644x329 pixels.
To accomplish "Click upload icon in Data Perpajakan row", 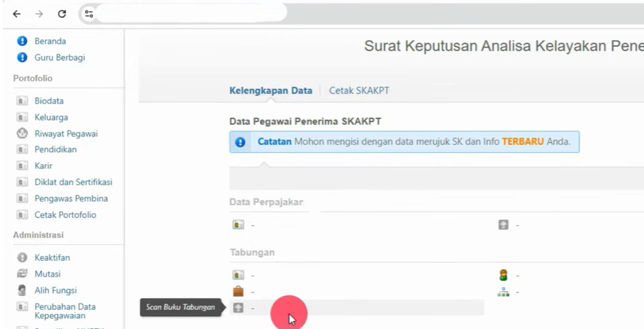I will [503, 225].
